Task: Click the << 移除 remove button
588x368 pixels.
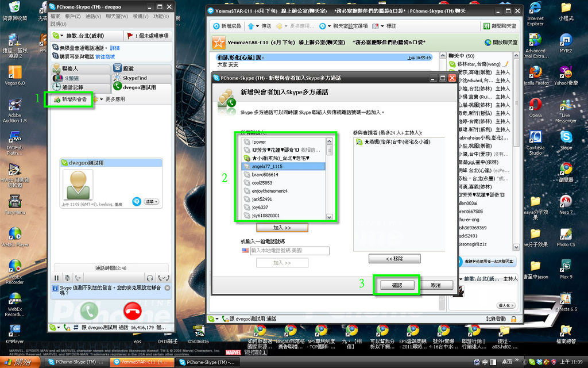Action: (394, 259)
